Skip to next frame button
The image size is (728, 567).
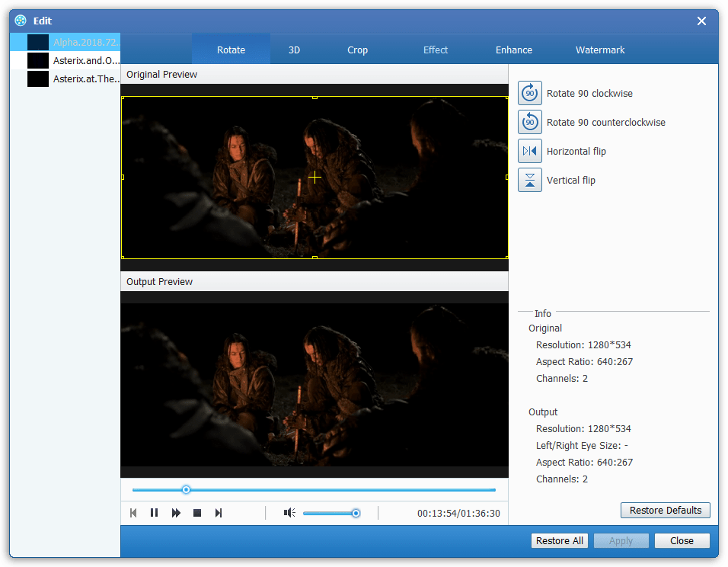pyautogui.click(x=219, y=513)
